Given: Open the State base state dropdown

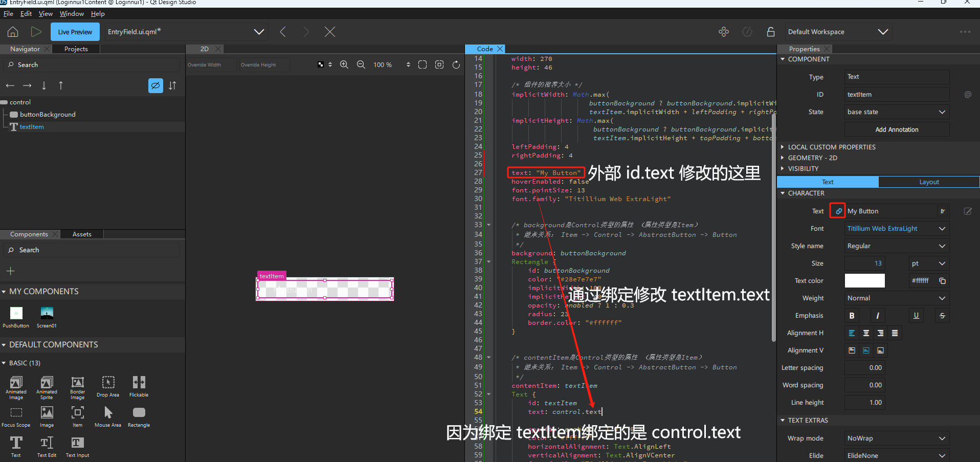Looking at the screenshot, I should click(x=897, y=112).
